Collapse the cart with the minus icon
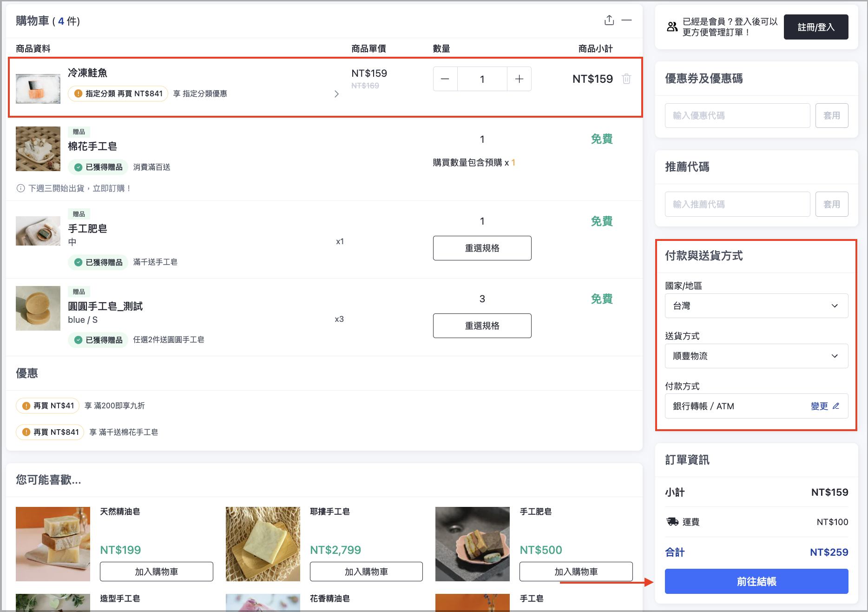The image size is (868, 612). click(x=627, y=20)
